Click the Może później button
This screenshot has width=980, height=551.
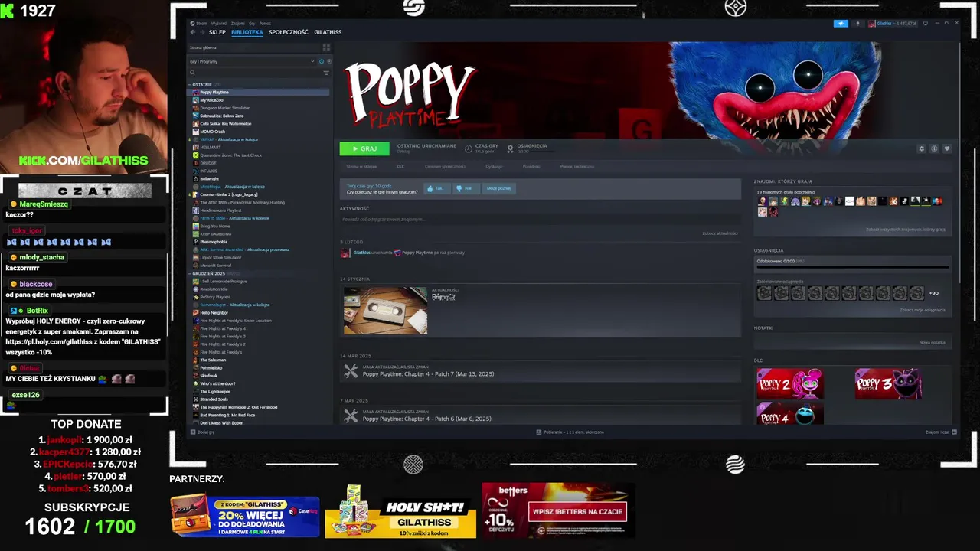(x=499, y=188)
